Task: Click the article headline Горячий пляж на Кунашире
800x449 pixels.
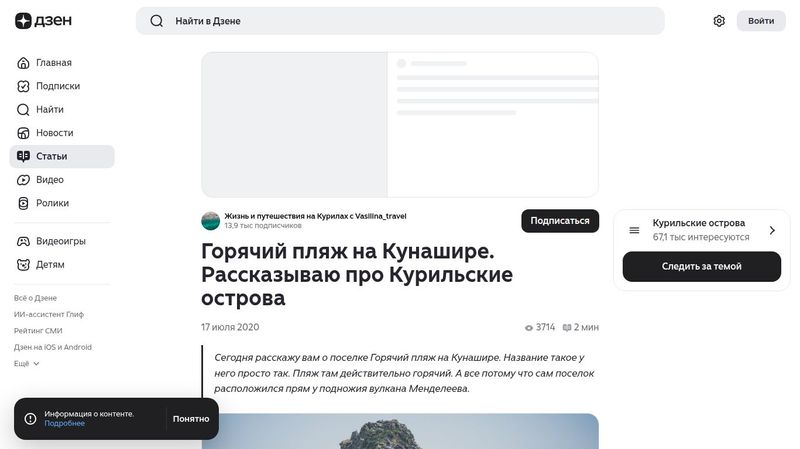Action: click(357, 275)
